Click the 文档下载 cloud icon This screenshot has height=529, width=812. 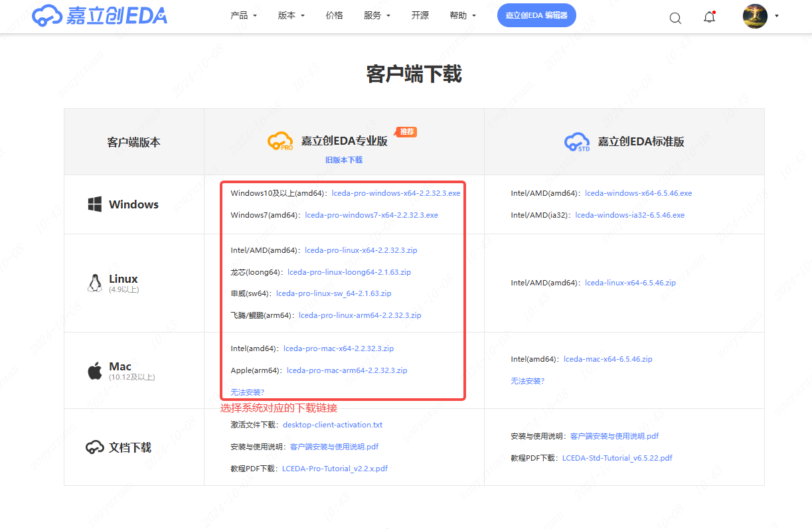click(x=95, y=448)
